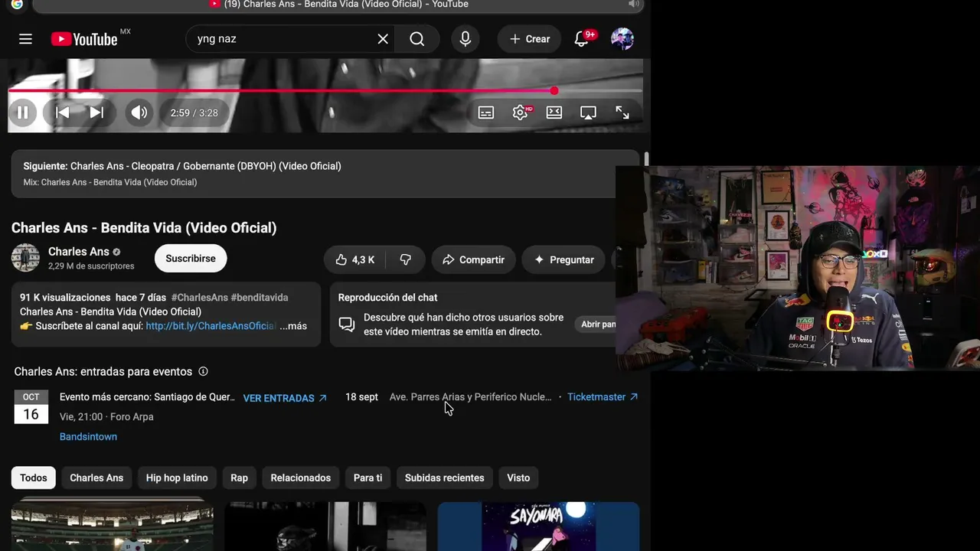The height and width of the screenshot is (551, 980).
Task: Open account avatar menu
Action: point(622,39)
